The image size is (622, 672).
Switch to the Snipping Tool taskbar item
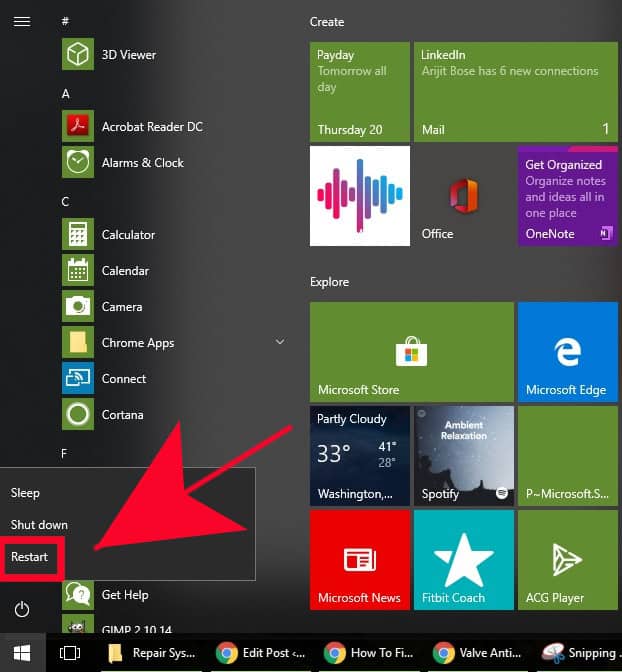pos(580,653)
